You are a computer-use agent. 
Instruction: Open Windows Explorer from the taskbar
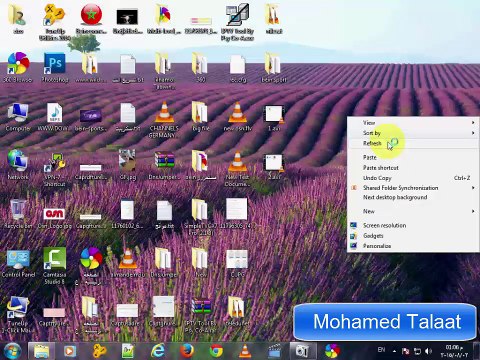tap(41, 351)
